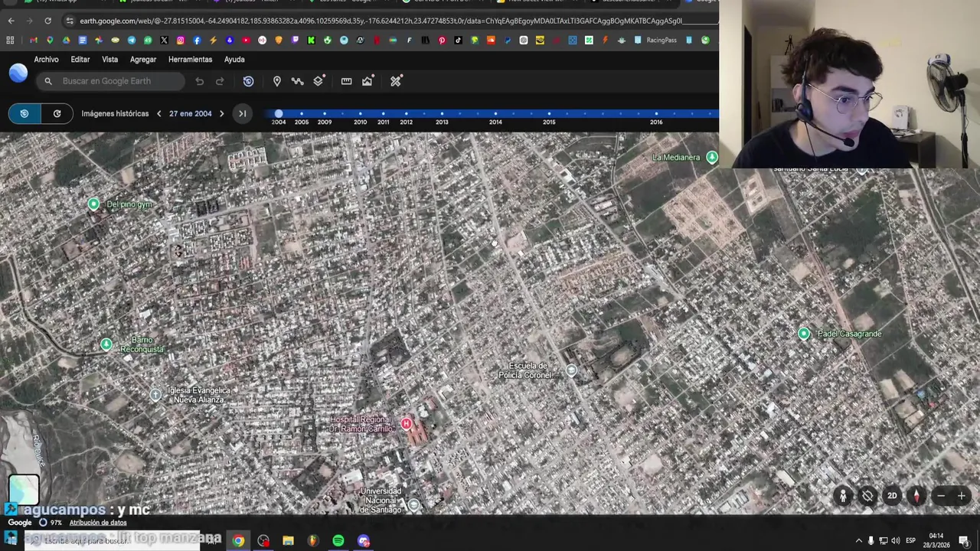This screenshot has height=551, width=980.
Task: Select the 2010 point on imagery timeline
Action: click(x=361, y=114)
